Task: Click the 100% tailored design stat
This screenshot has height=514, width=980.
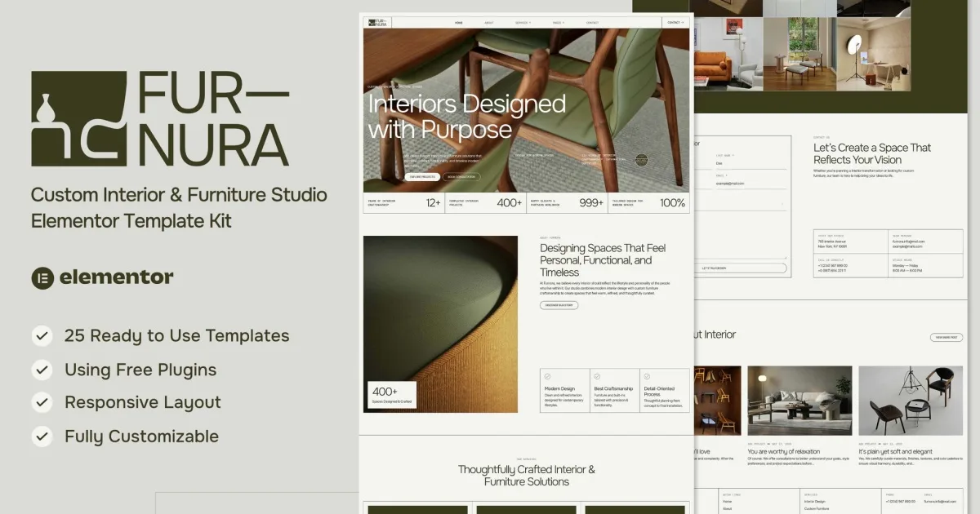Action: [648, 202]
